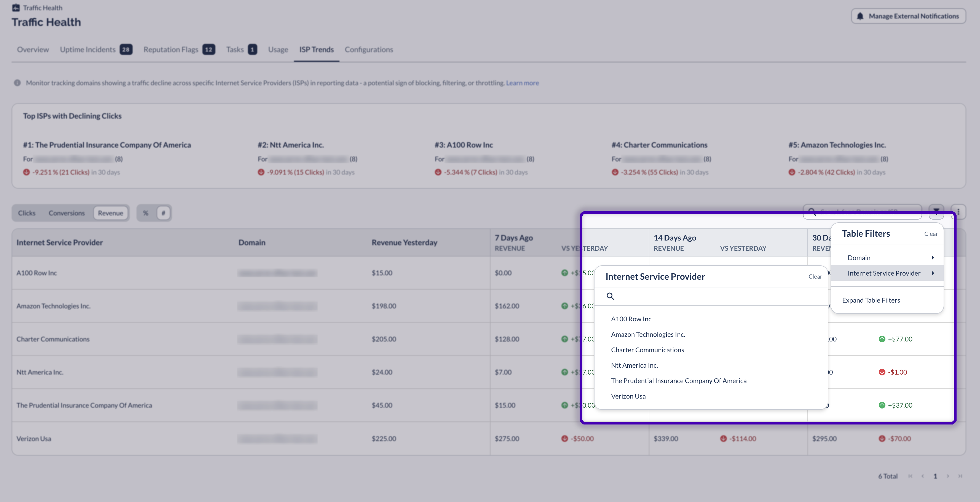980x502 pixels.
Task: Go to the next page arrow
Action: [x=948, y=476]
